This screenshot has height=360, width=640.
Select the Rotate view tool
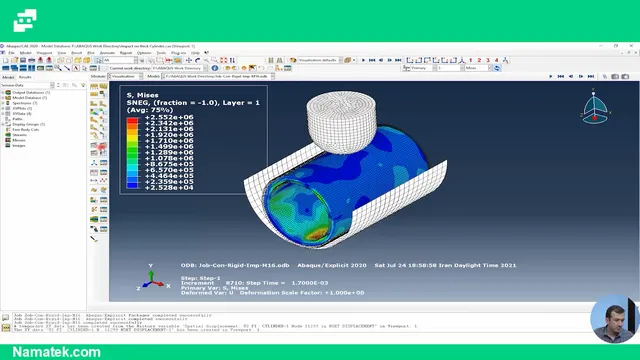point(198,60)
